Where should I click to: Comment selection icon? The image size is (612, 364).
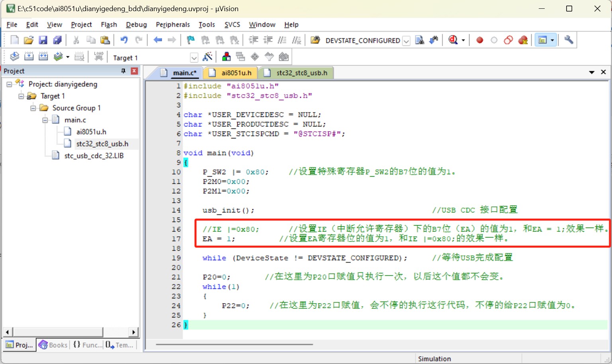[x=282, y=40]
